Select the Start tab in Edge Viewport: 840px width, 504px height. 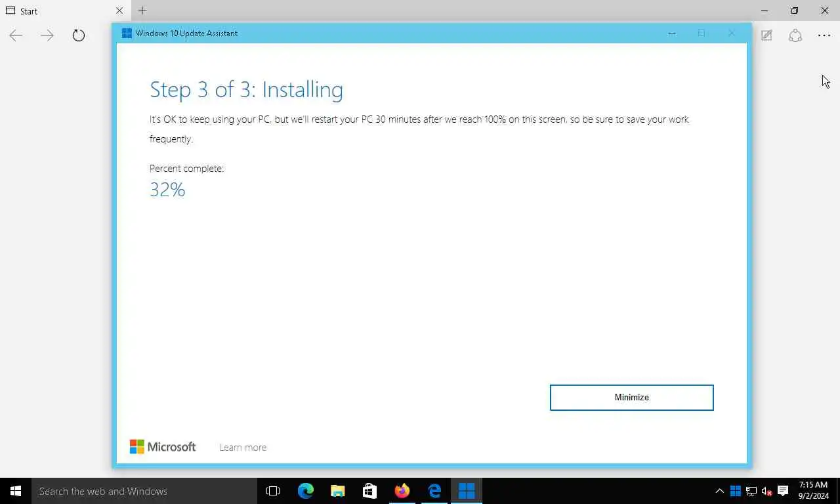[64, 11]
